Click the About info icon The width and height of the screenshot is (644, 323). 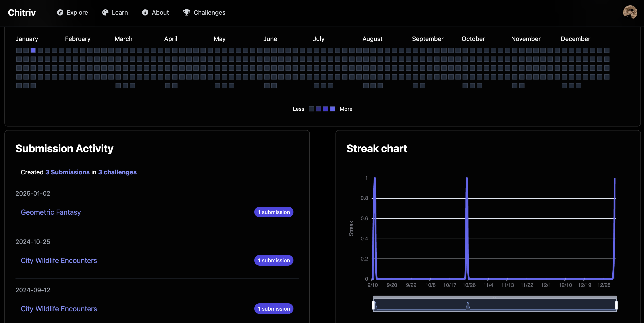tap(145, 12)
